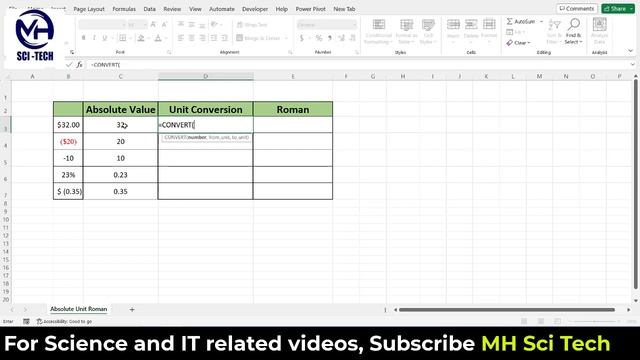Screen dimensions: 640x360
Task: Open Sort & Filter menu
Action: [554, 31]
